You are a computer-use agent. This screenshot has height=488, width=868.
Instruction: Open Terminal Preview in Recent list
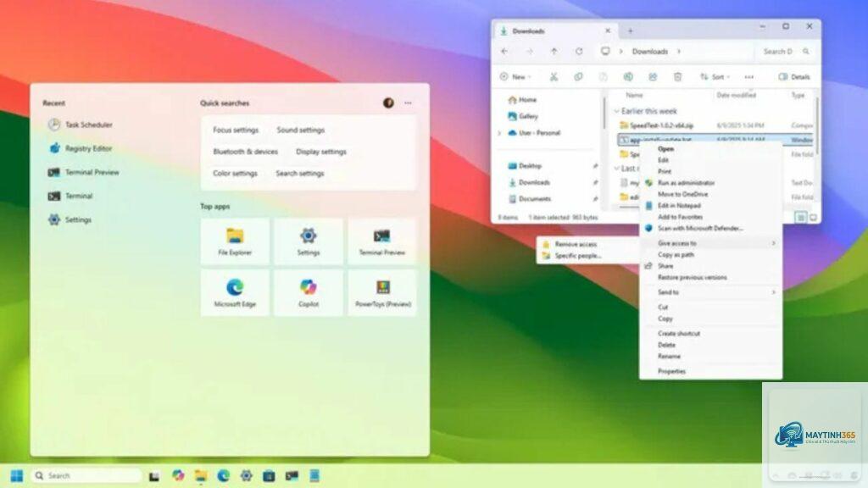[x=84, y=172]
